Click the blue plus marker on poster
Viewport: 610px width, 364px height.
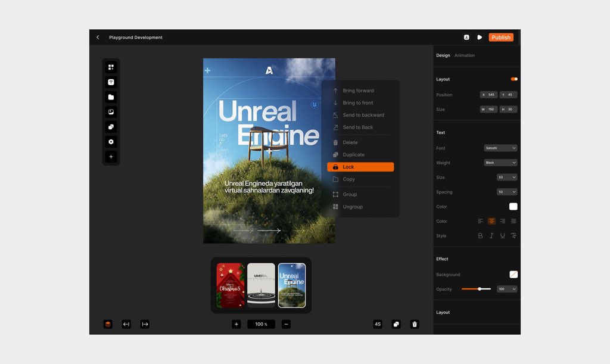pyautogui.click(x=207, y=70)
